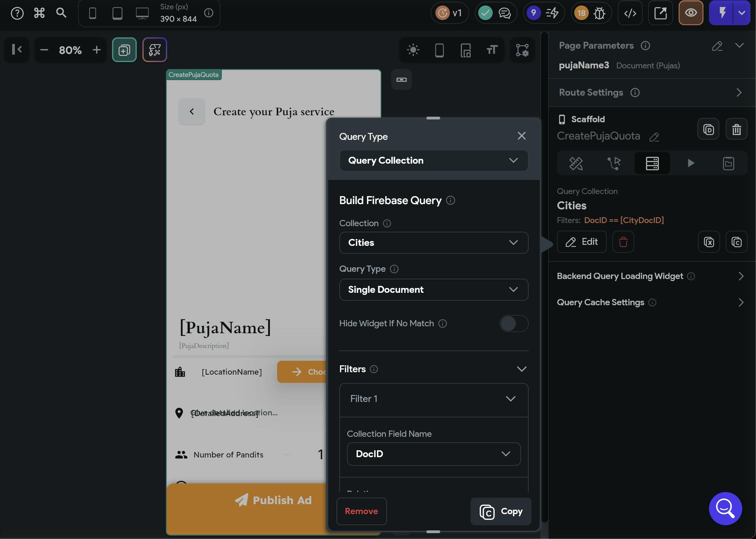Click the search magnifier in top bar

[61, 13]
